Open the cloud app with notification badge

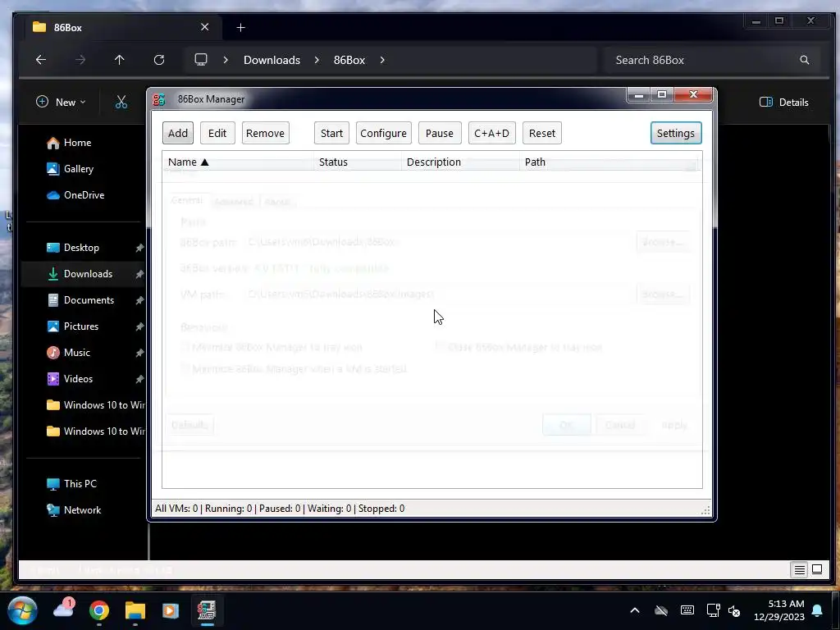click(x=63, y=609)
